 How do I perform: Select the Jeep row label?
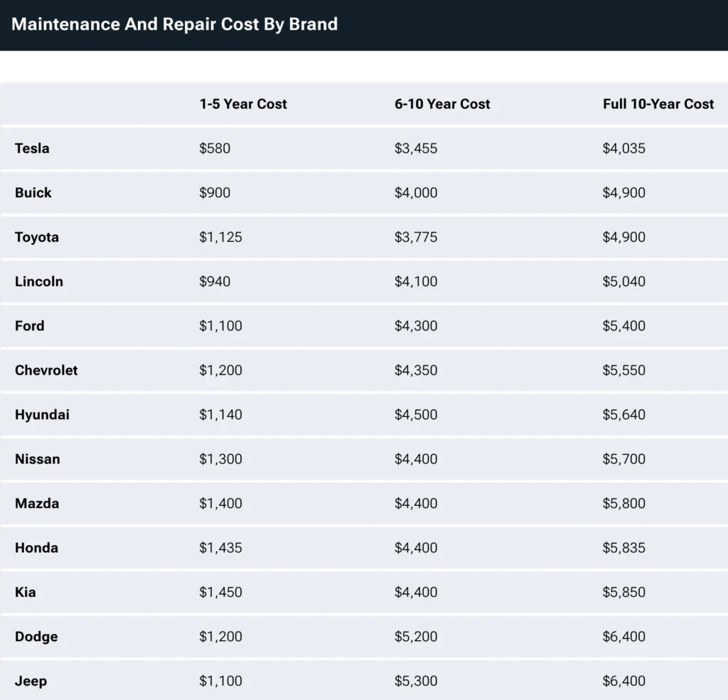click(x=31, y=682)
